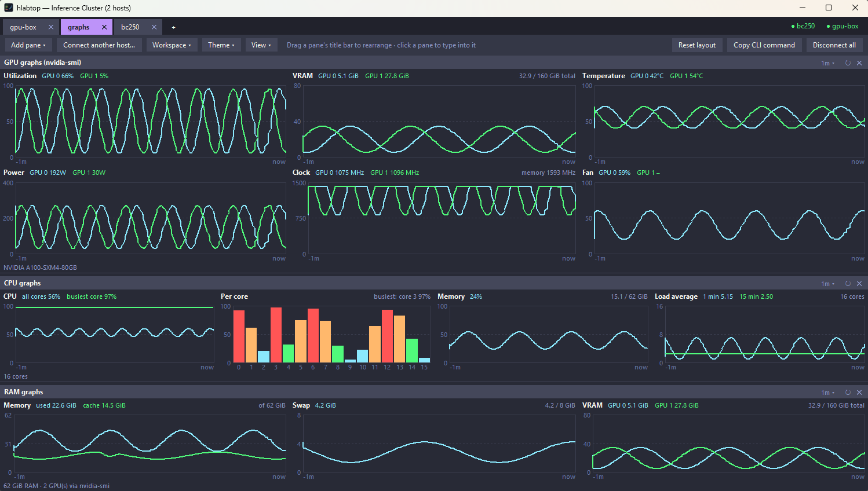
Task: Click the 'GPU 0 66%' utilization label
Action: [57, 76]
